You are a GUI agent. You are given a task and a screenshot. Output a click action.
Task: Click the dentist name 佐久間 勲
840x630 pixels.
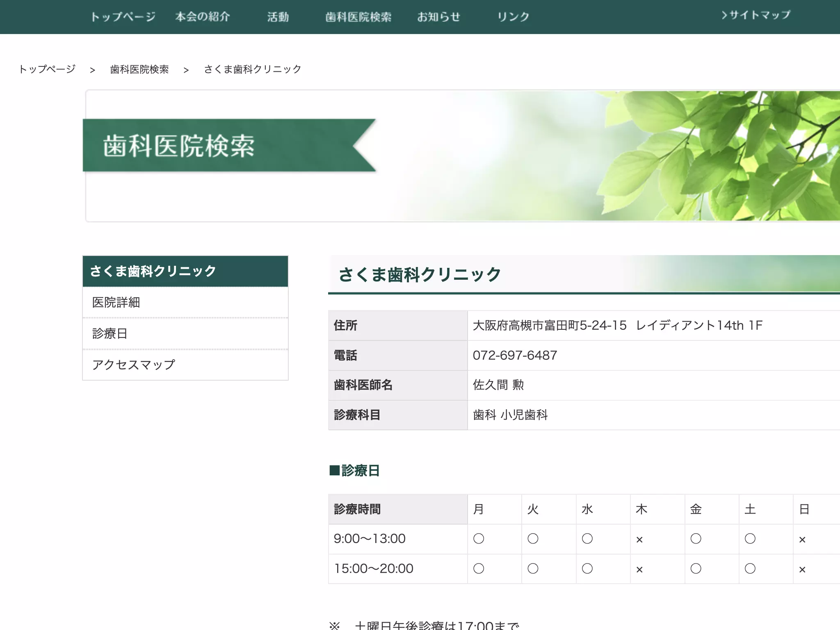[x=498, y=385]
